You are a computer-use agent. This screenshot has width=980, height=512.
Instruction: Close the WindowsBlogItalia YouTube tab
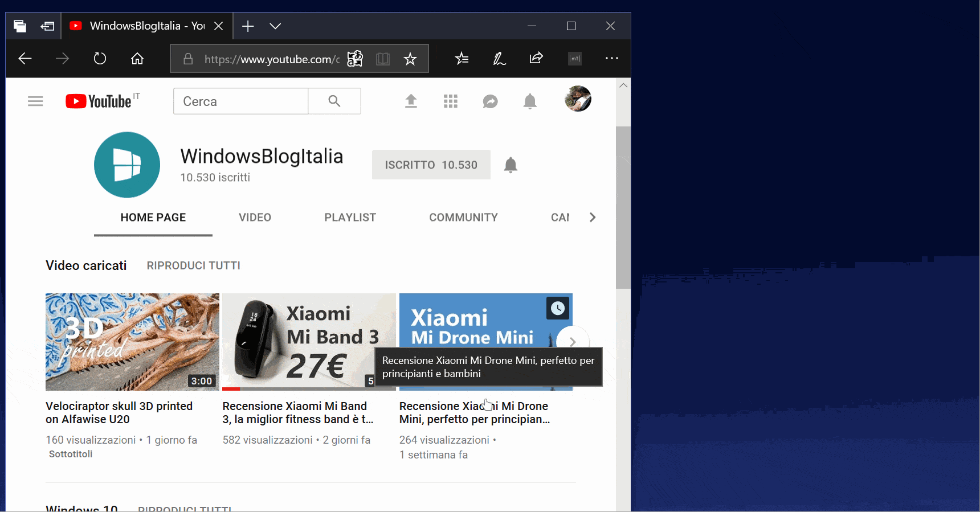(218, 26)
